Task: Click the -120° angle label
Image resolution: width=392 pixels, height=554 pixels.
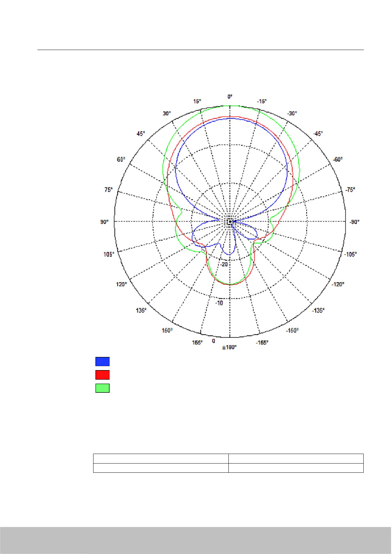Action: point(338,284)
